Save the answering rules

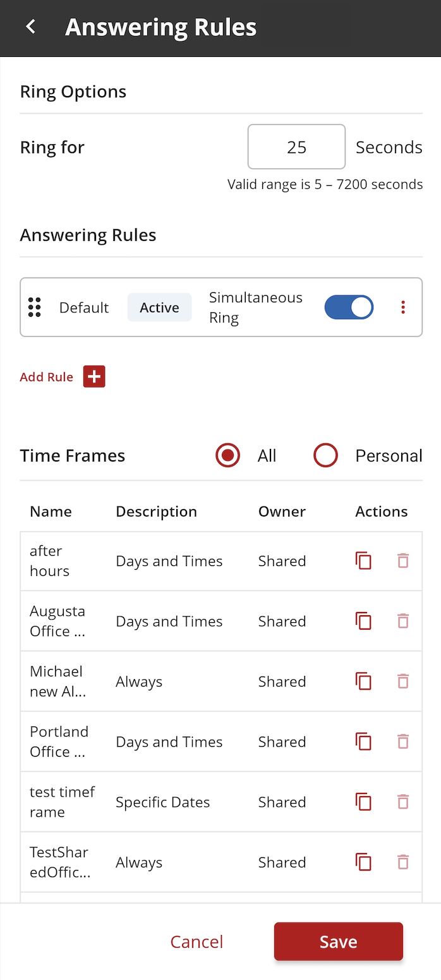point(339,941)
